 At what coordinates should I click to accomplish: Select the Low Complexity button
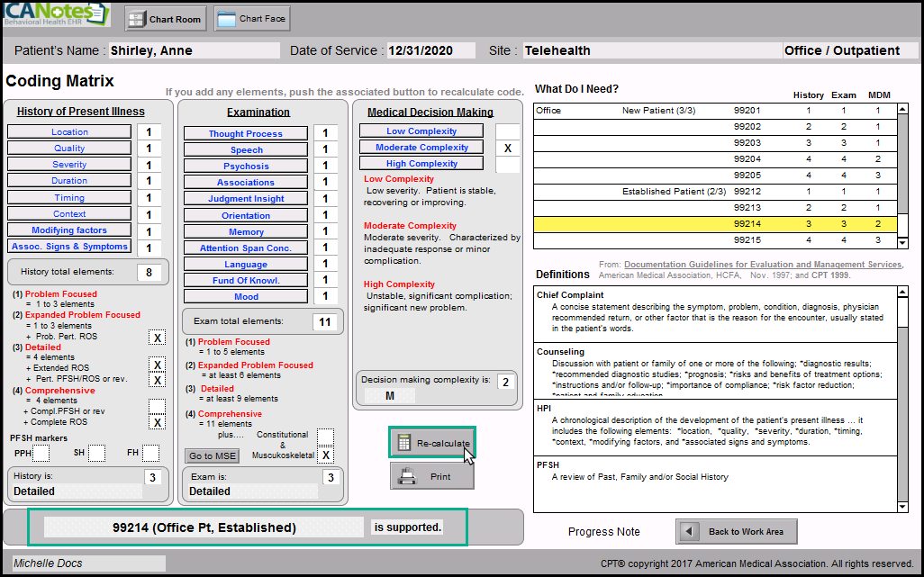pos(421,131)
